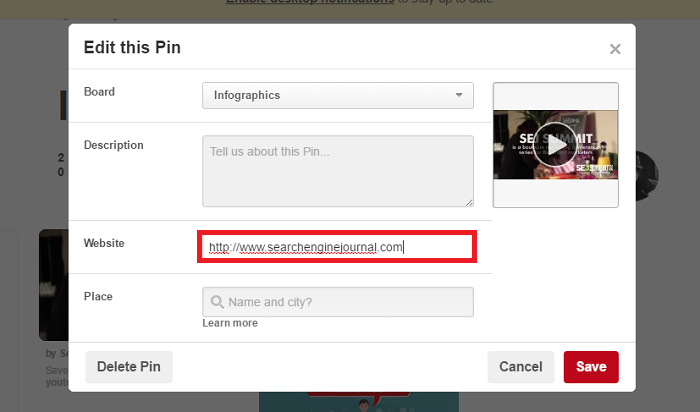Click inside the Description text area
The image size is (700, 412).
point(337,171)
